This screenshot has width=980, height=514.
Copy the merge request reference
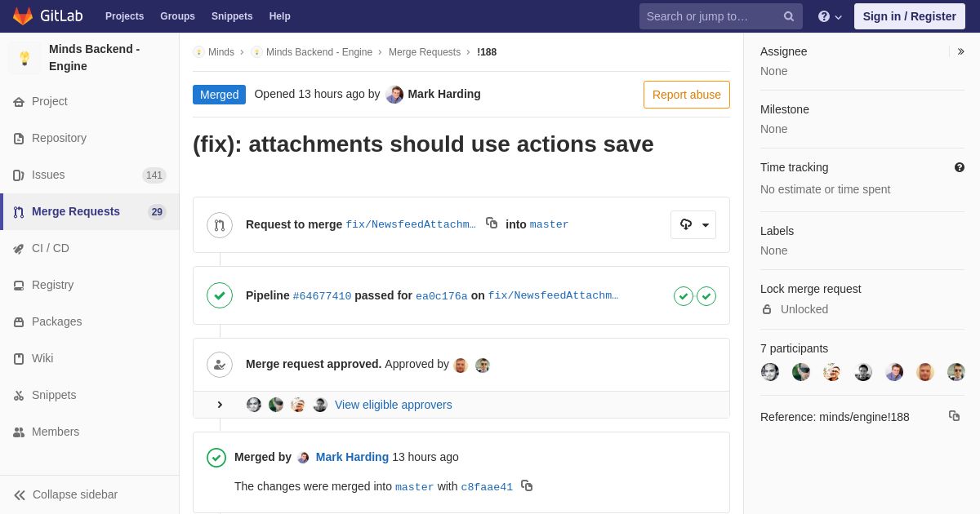(954, 416)
